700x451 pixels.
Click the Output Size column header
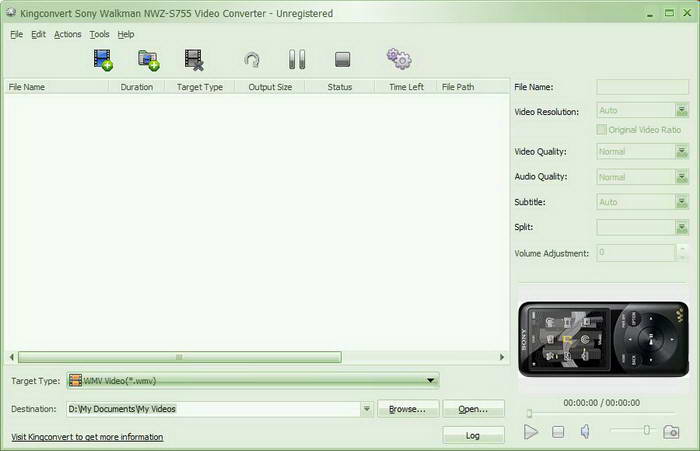coord(270,87)
